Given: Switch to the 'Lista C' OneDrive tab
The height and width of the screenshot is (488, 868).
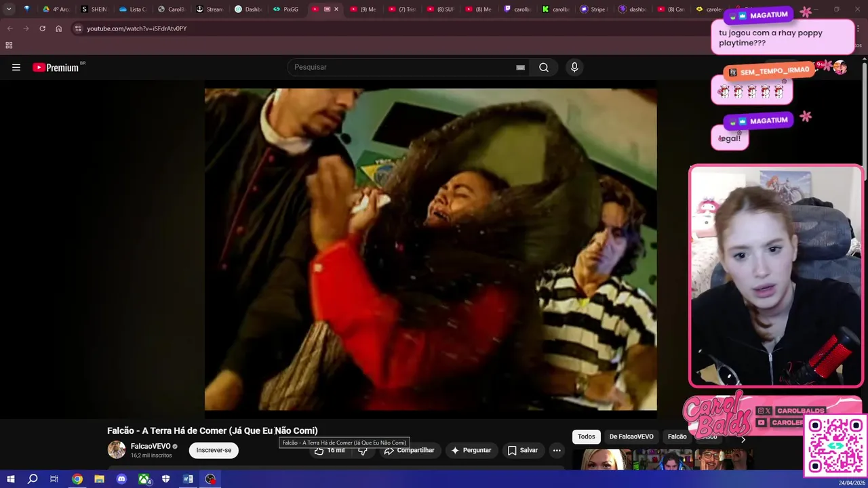Looking at the screenshot, I should coord(132,9).
